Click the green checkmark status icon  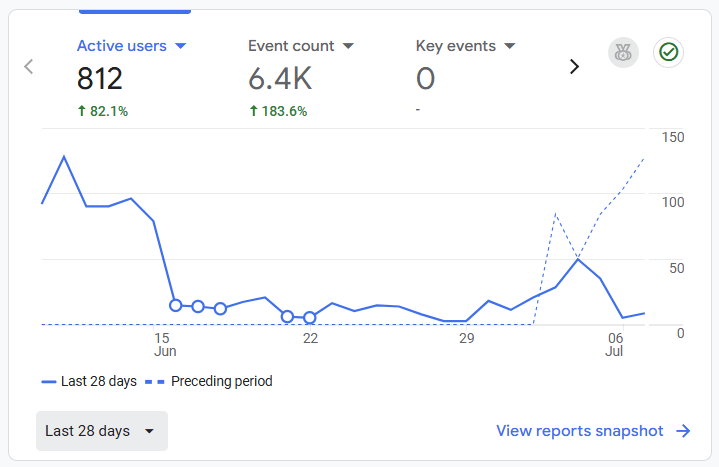tap(668, 53)
